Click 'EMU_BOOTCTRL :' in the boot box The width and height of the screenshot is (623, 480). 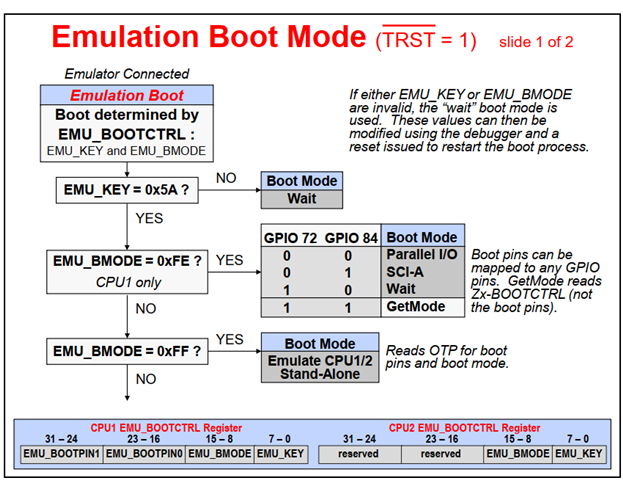tap(127, 134)
